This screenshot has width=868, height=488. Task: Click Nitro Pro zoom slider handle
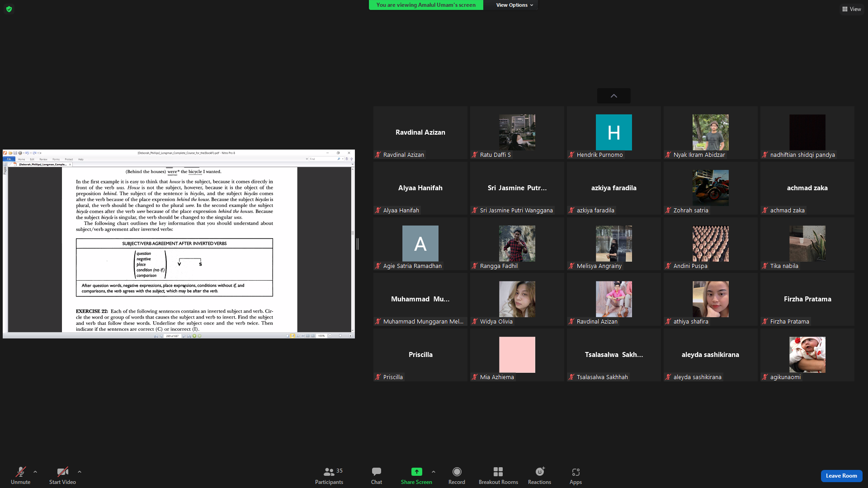coord(340,336)
